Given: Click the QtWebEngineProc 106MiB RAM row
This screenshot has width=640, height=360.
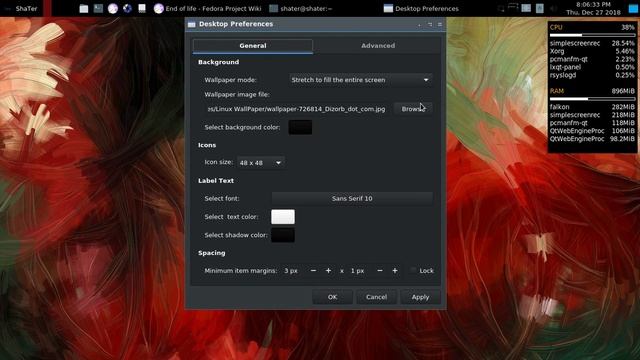Looking at the screenshot, I should pyautogui.click(x=592, y=131).
